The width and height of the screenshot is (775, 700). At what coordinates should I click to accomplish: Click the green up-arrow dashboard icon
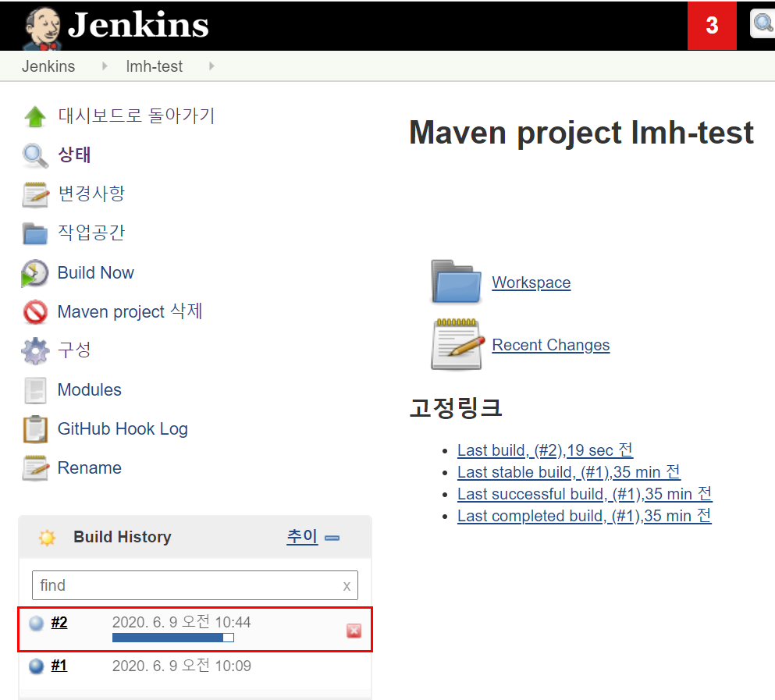click(x=35, y=117)
